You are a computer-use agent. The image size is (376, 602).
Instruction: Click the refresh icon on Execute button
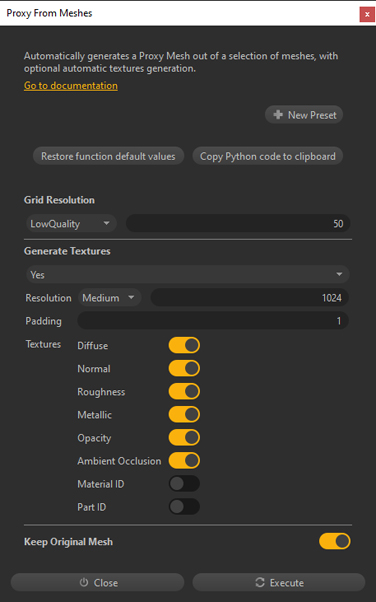tap(260, 582)
